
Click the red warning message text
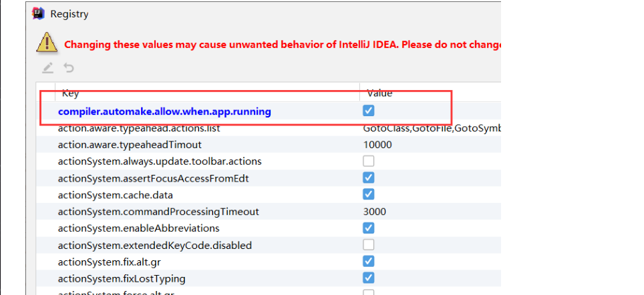coord(283,44)
